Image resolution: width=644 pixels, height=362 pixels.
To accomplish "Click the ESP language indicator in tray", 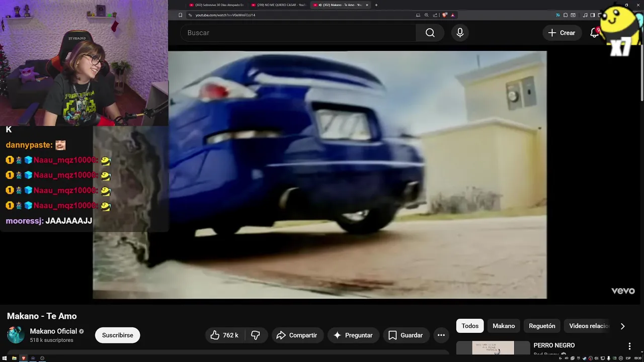I will 628,358.
